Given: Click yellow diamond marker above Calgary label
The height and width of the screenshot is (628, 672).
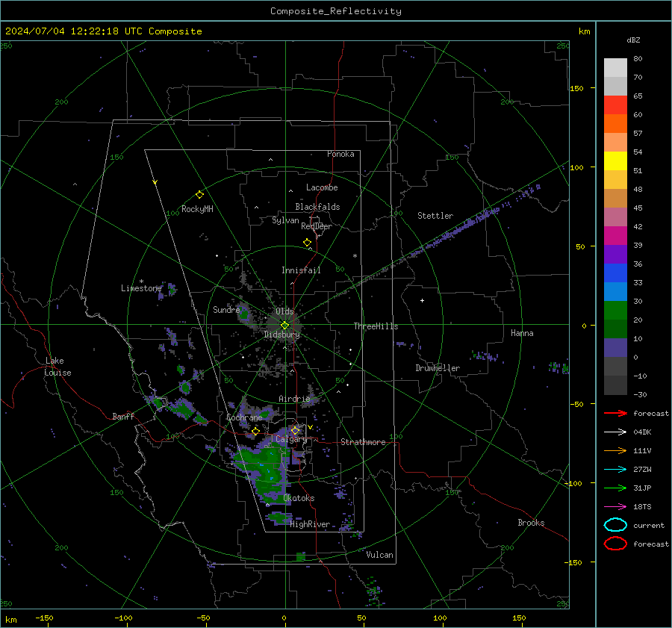Looking at the screenshot, I should 295,430.
